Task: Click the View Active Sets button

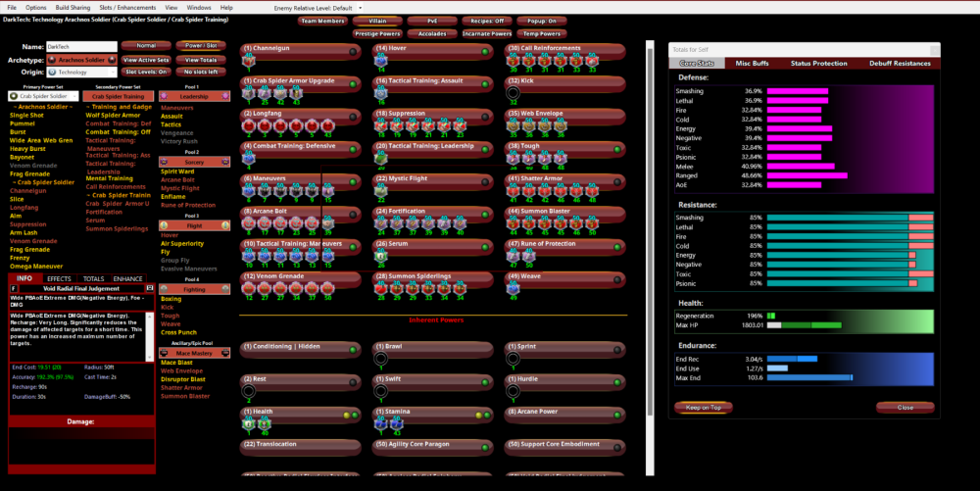Action: (146, 60)
